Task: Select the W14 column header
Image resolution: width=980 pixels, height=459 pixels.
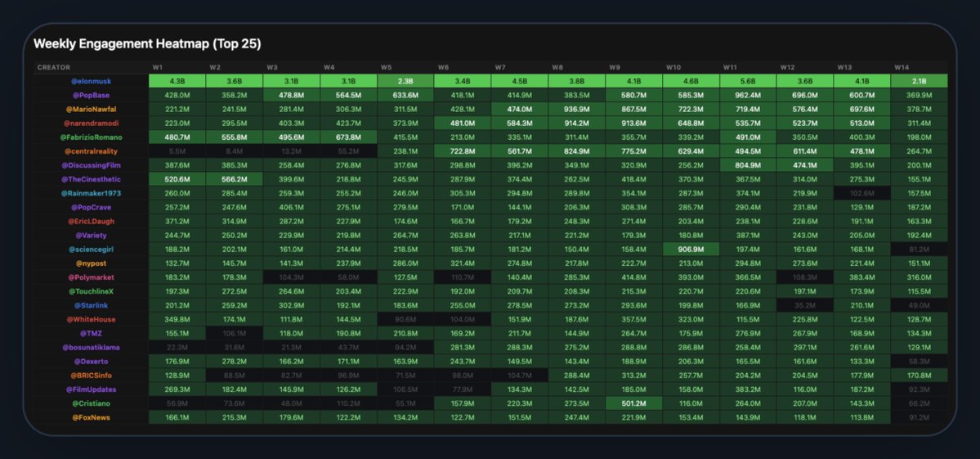Action: (902, 67)
